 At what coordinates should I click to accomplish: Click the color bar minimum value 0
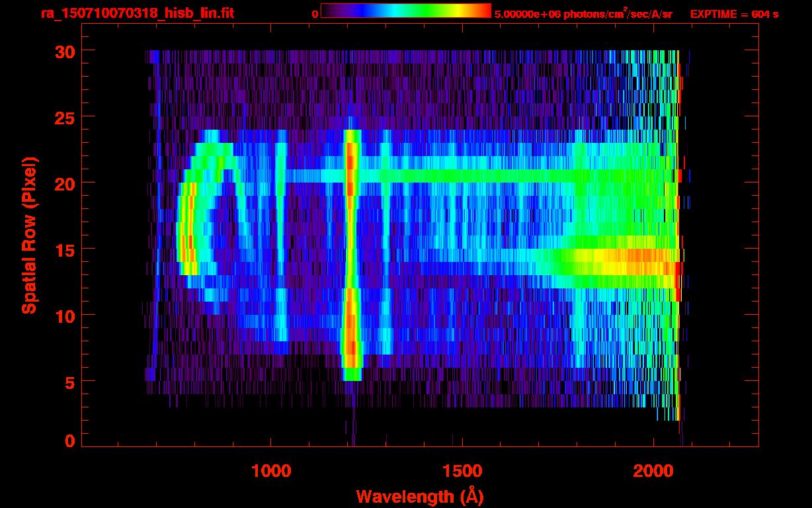315,14
